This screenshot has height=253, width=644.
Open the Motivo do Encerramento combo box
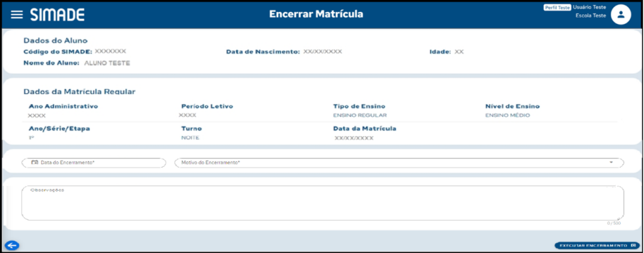pos(399,163)
